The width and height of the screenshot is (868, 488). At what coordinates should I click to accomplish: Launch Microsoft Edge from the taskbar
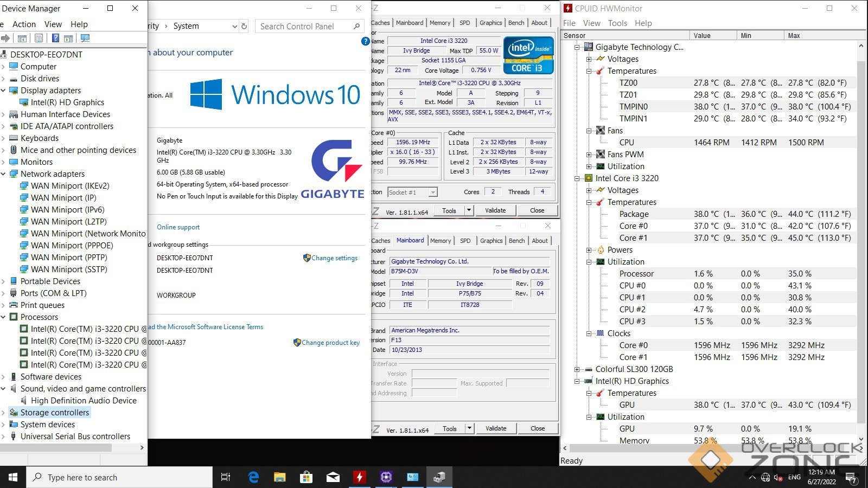coord(253,477)
